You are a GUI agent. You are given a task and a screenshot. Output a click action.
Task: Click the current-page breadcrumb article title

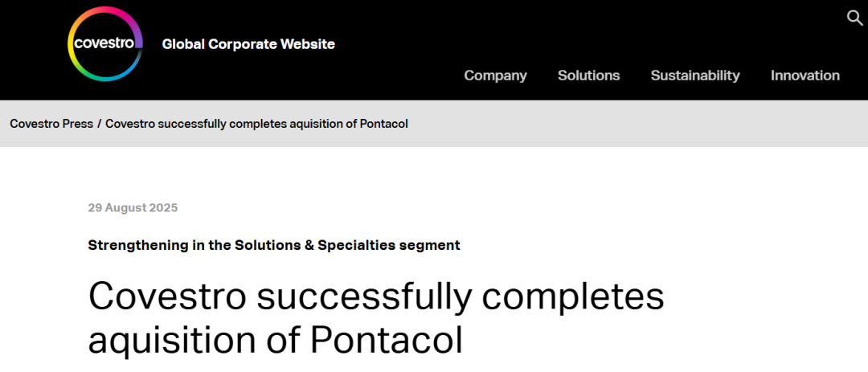click(x=256, y=124)
